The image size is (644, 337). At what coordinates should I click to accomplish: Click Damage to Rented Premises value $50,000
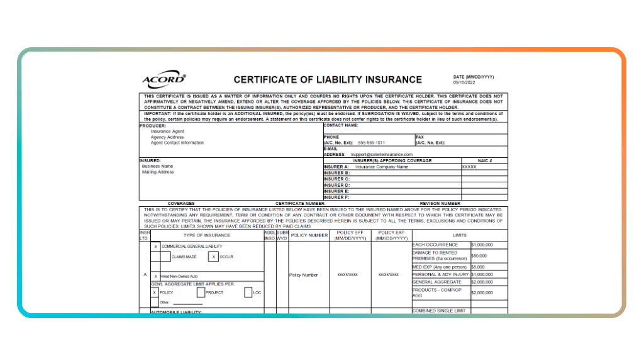point(479,256)
